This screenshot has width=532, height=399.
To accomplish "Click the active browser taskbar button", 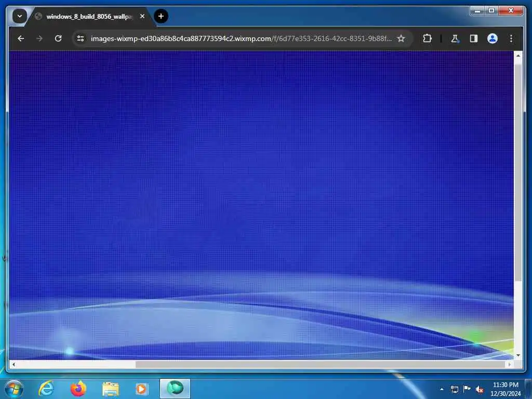I will tap(175, 389).
